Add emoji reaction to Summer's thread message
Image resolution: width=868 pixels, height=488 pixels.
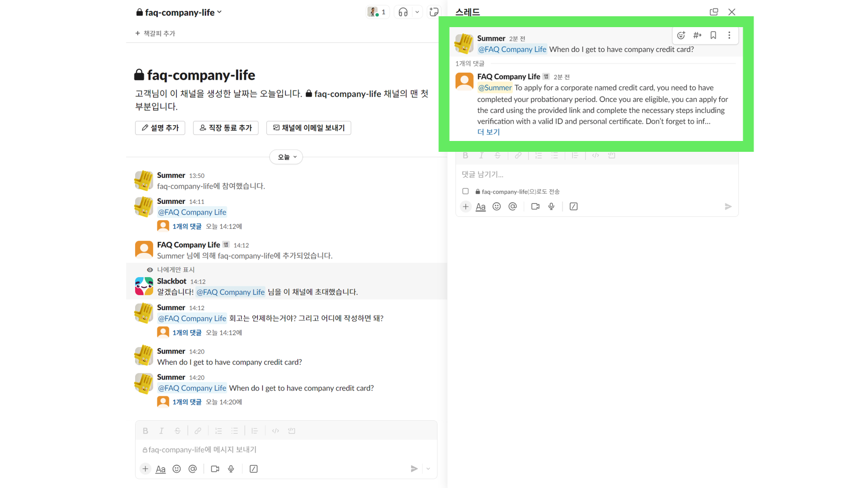[x=681, y=35]
